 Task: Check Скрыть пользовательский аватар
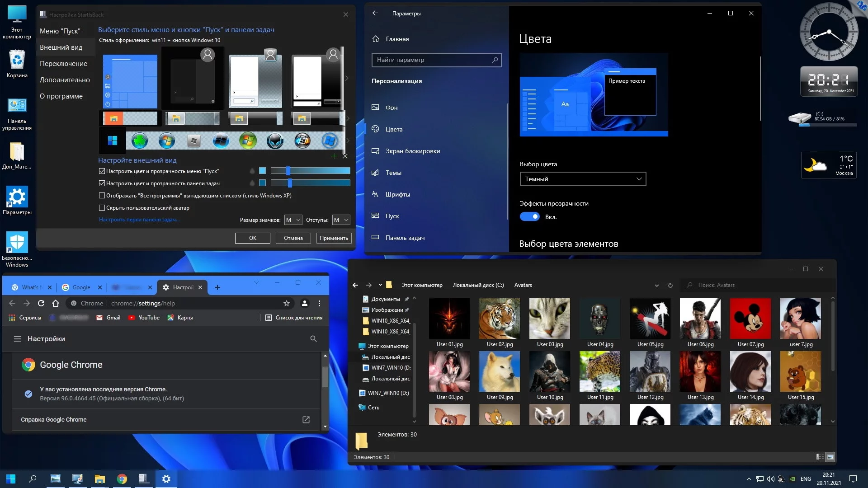(x=102, y=208)
